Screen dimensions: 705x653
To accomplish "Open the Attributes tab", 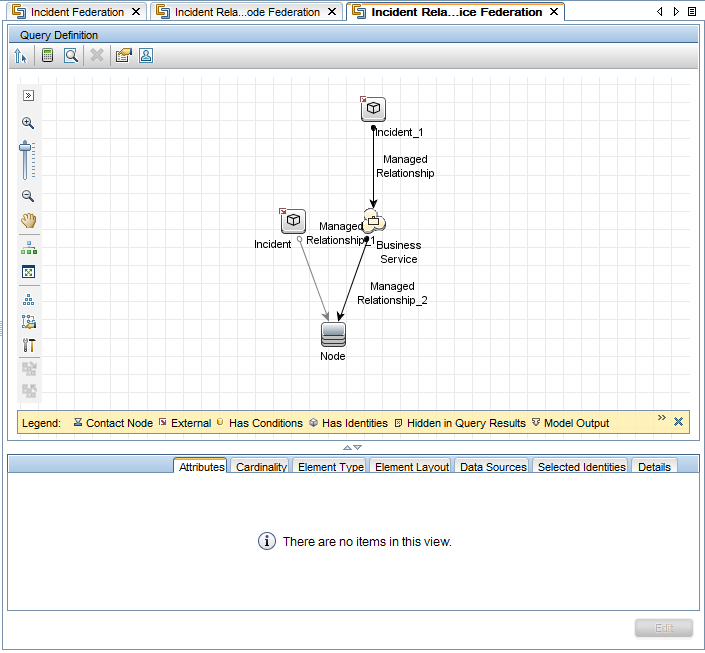I will pyautogui.click(x=201, y=467).
